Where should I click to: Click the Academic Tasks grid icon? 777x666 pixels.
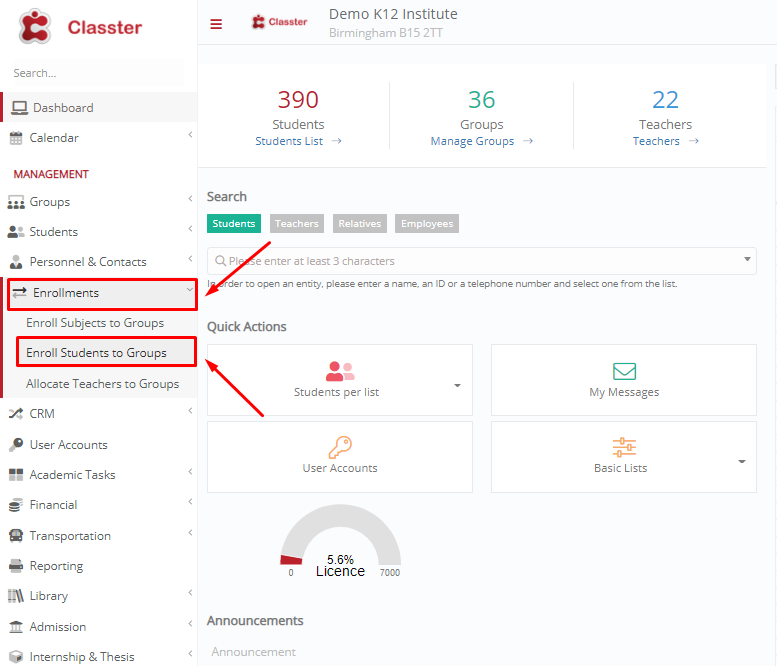16,475
